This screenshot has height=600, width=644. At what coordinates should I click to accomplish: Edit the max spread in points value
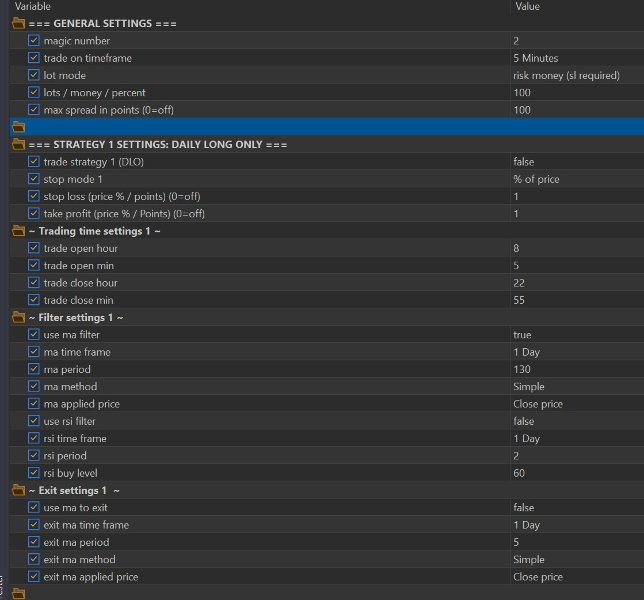coord(522,110)
